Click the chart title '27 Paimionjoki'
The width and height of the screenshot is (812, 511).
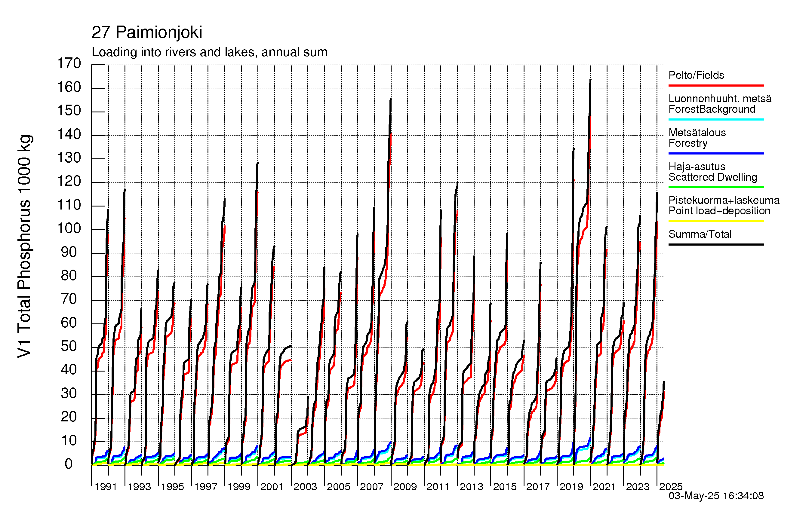[x=147, y=32]
